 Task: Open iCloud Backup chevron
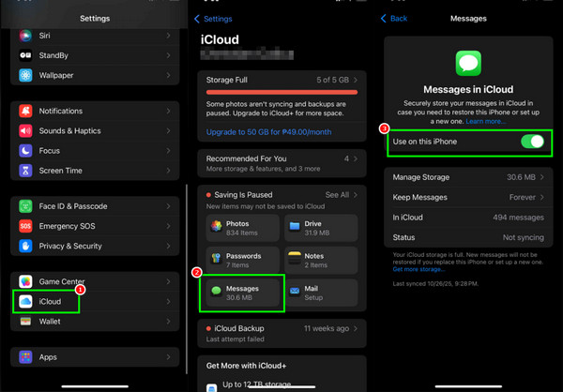(x=356, y=328)
